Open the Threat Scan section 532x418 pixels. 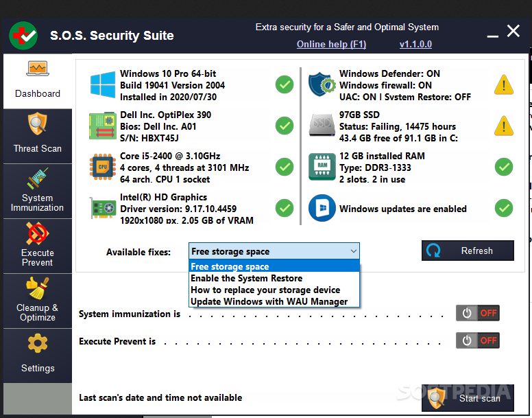[38, 136]
